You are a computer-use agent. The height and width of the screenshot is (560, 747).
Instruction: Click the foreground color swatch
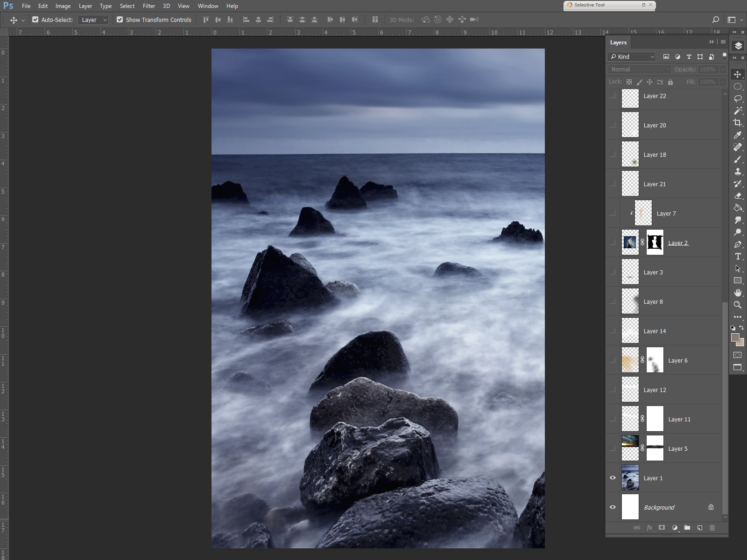[735, 337]
